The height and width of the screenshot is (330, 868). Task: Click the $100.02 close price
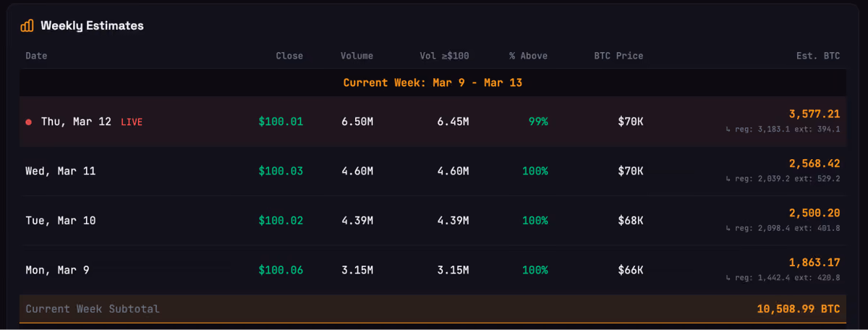[x=281, y=220]
